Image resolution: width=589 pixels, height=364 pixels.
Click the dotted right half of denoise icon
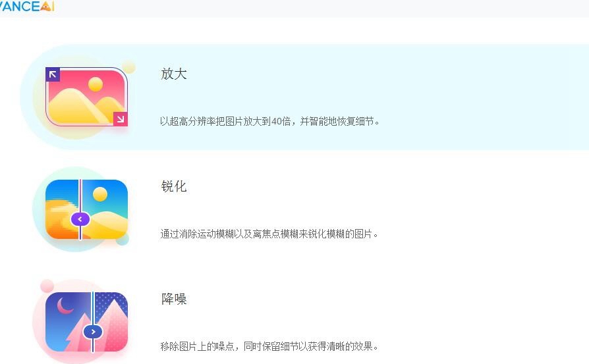point(111,322)
